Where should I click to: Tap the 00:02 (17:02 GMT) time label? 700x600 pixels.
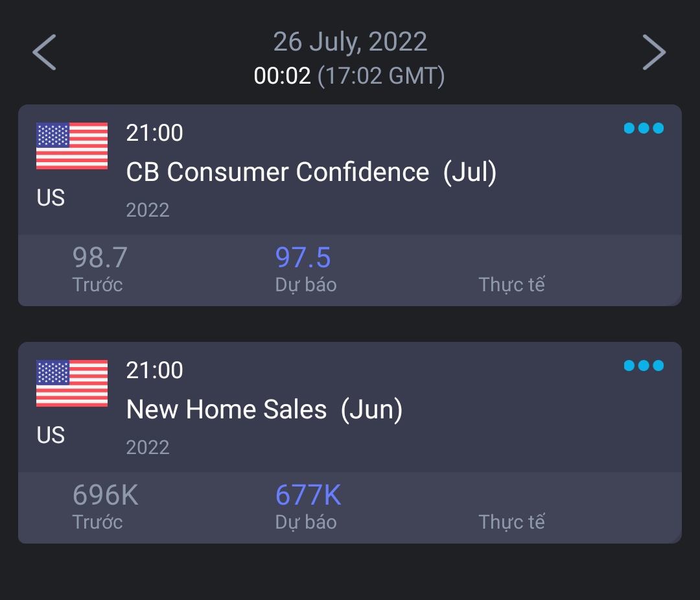click(x=349, y=77)
